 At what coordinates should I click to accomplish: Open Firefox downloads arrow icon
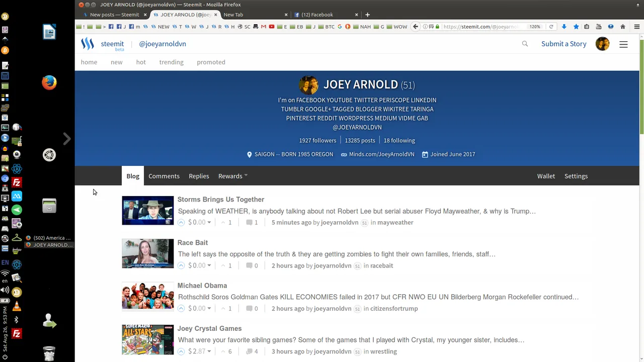coord(564,27)
